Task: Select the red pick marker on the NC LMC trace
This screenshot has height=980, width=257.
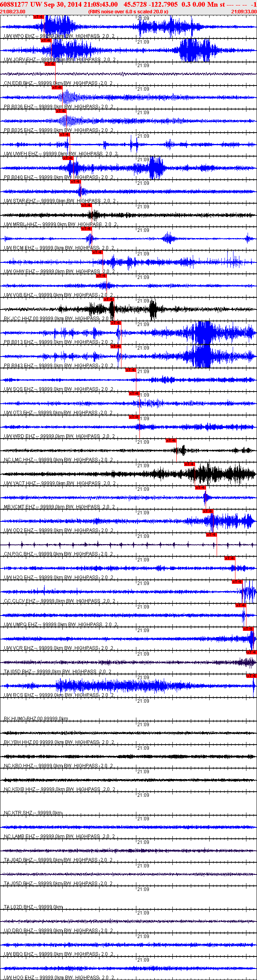Action: click(x=171, y=441)
